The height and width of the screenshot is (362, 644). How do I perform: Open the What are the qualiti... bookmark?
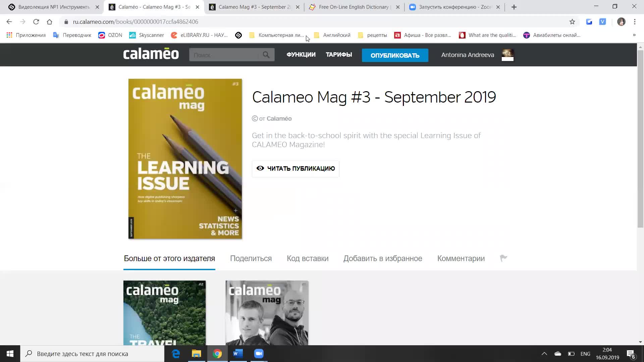coord(487,35)
